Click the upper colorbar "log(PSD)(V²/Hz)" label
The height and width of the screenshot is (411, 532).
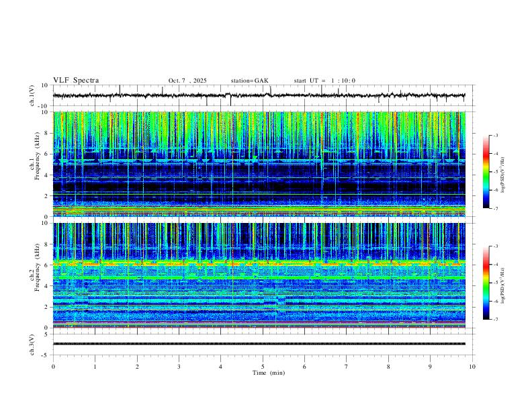pyautogui.click(x=502, y=175)
